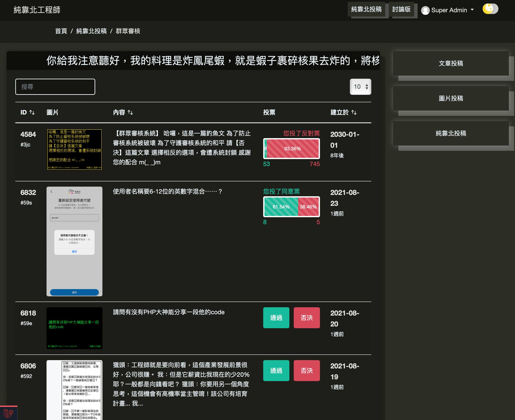Open screenshot thumbnail of post 6832
This screenshot has width=515, height=420.
74,241
